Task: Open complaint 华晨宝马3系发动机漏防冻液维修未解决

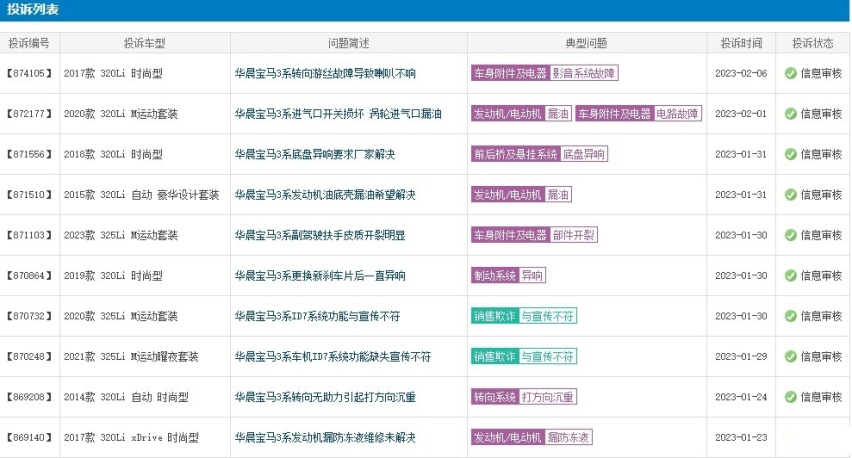Action: tap(325, 437)
